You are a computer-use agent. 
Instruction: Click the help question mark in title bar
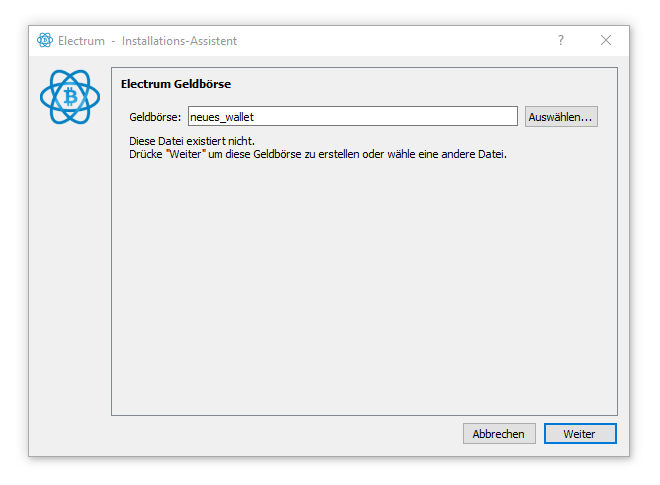pos(561,40)
